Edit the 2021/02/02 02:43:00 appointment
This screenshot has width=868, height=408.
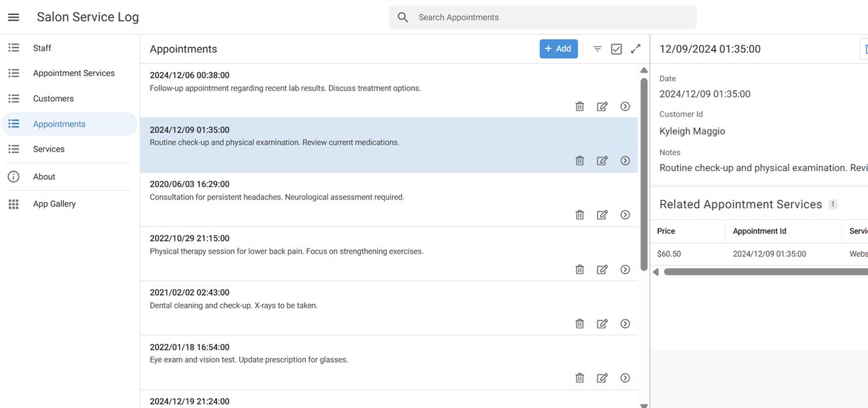tap(603, 323)
